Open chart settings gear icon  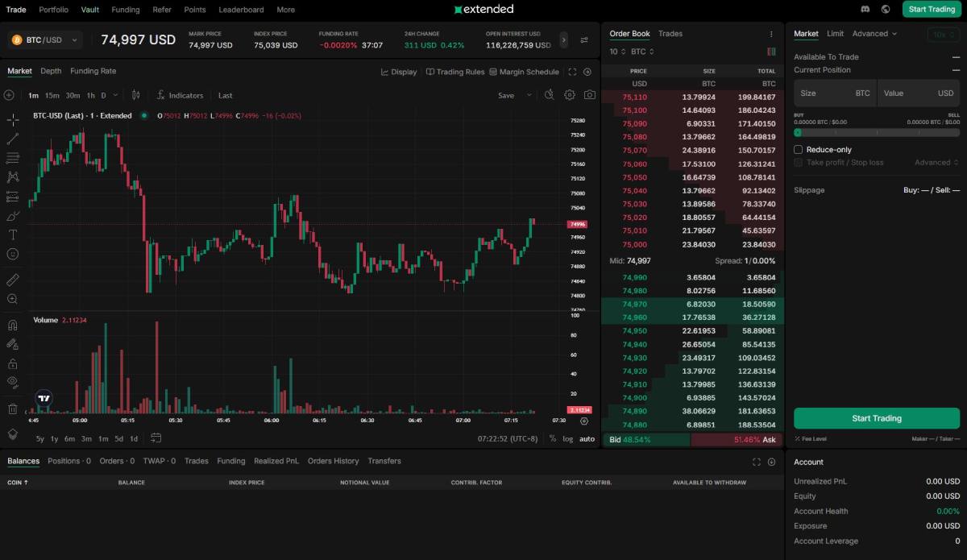(x=570, y=95)
